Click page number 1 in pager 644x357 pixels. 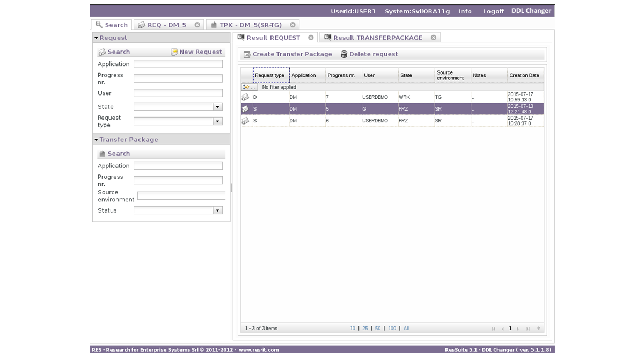(510, 329)
